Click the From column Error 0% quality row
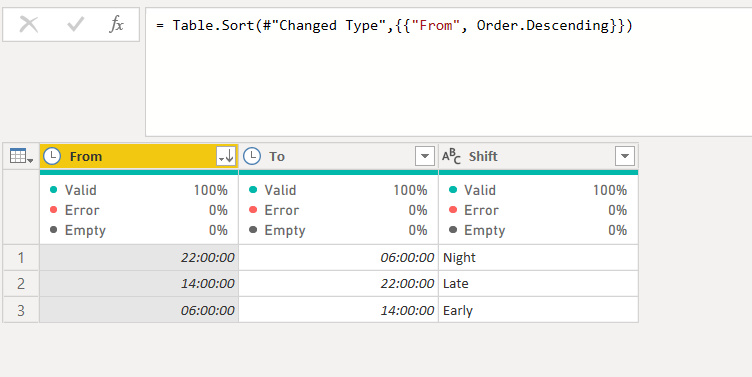Image resolution: width=752 pixels, height=377 pixels. (139, 211)
